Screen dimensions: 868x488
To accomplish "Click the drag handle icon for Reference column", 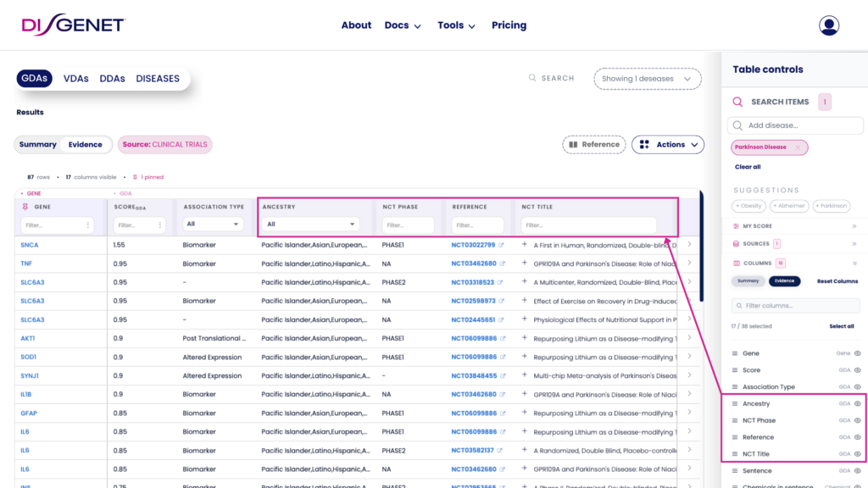I will click(735, 436).
